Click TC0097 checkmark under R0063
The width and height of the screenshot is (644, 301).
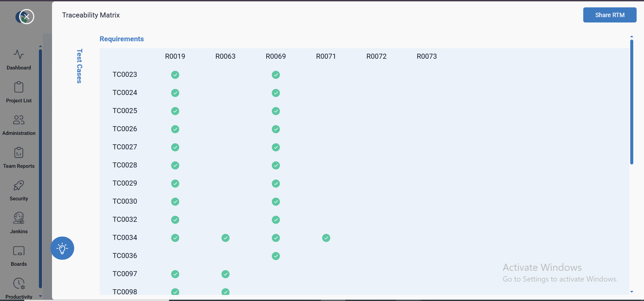tap(226, 274)
